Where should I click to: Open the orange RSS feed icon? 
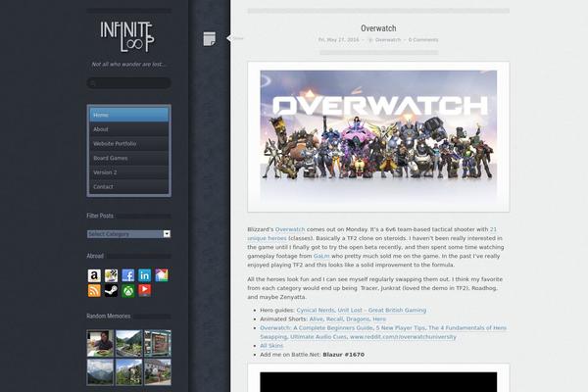coord(94,290)
